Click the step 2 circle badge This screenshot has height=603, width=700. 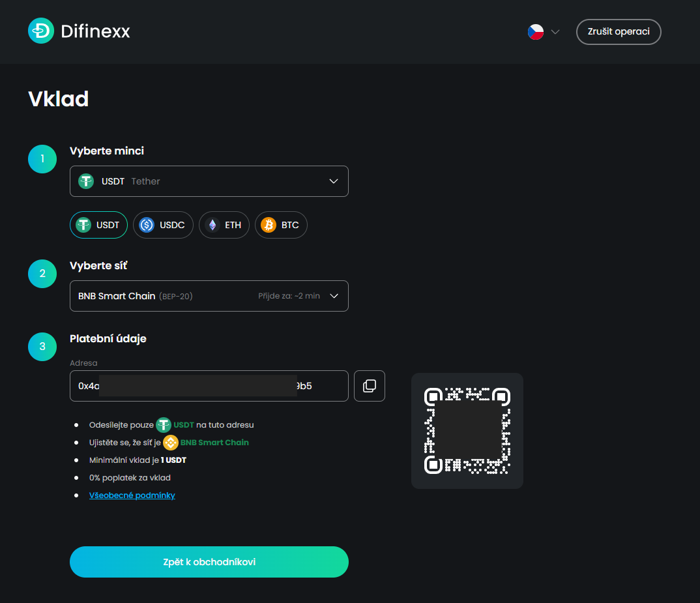(42, 274)
